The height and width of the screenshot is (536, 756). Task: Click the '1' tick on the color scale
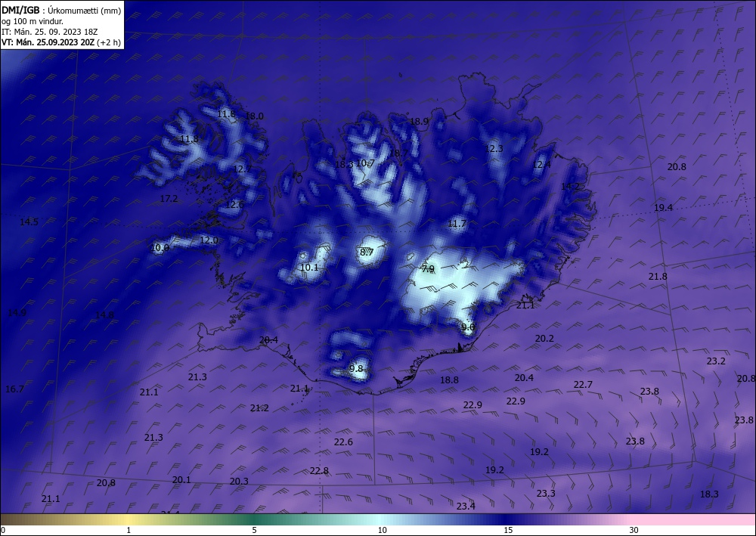(129, 530)
